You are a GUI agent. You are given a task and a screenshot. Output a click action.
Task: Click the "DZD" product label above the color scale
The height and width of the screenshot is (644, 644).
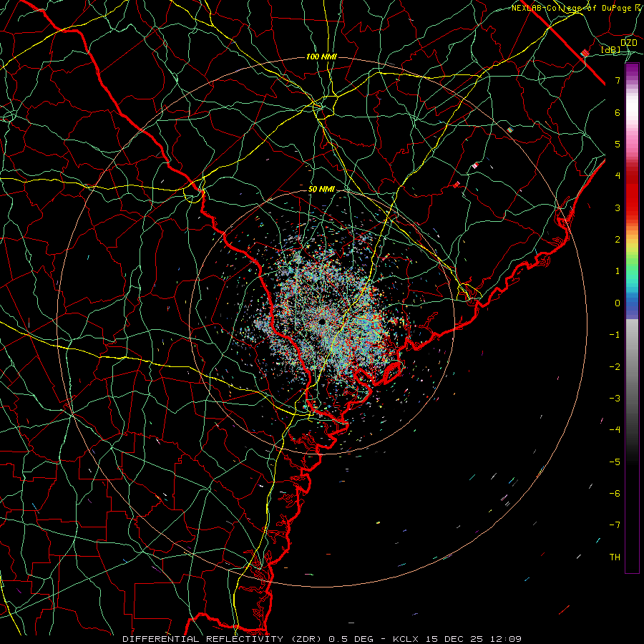tap(629, 43)
